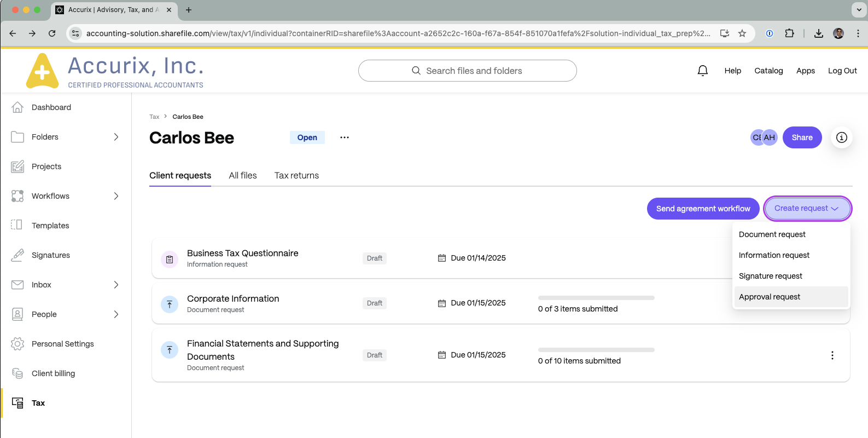Open browser downloads
The image size is (868, 438).
819,33
